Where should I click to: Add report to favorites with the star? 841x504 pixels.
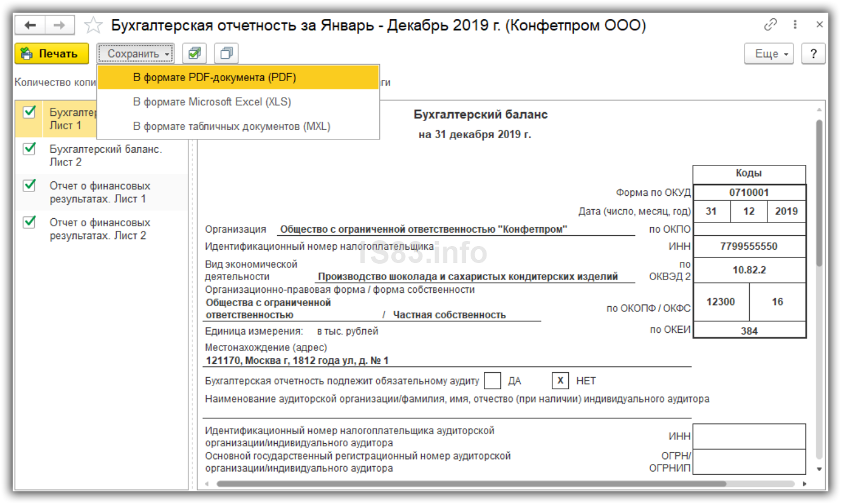tap(93, 25)
